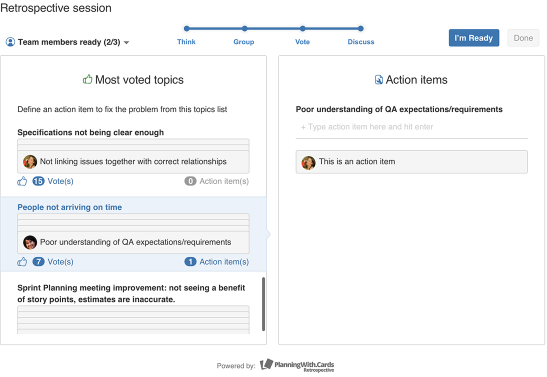Expand stacked cards under 'Specifications not being clear'
This screenshot has height=377, width=547.
[x=133, y=145]
